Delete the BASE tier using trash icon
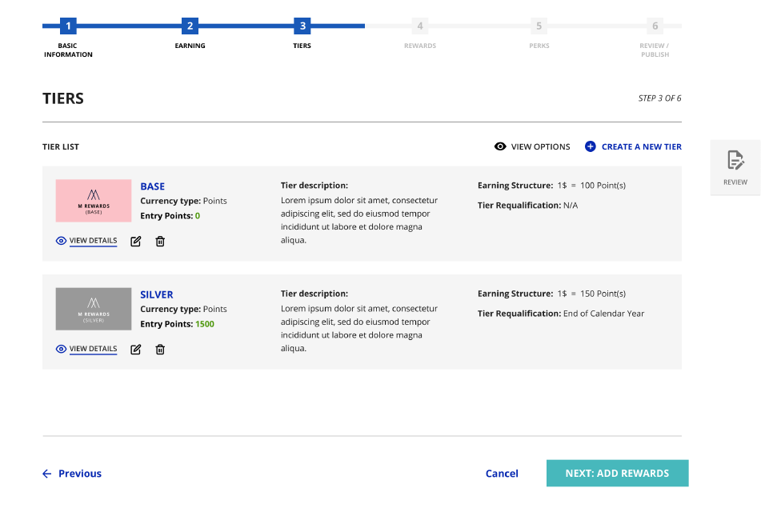Screen dimensions: 773x532 point(160,241)
